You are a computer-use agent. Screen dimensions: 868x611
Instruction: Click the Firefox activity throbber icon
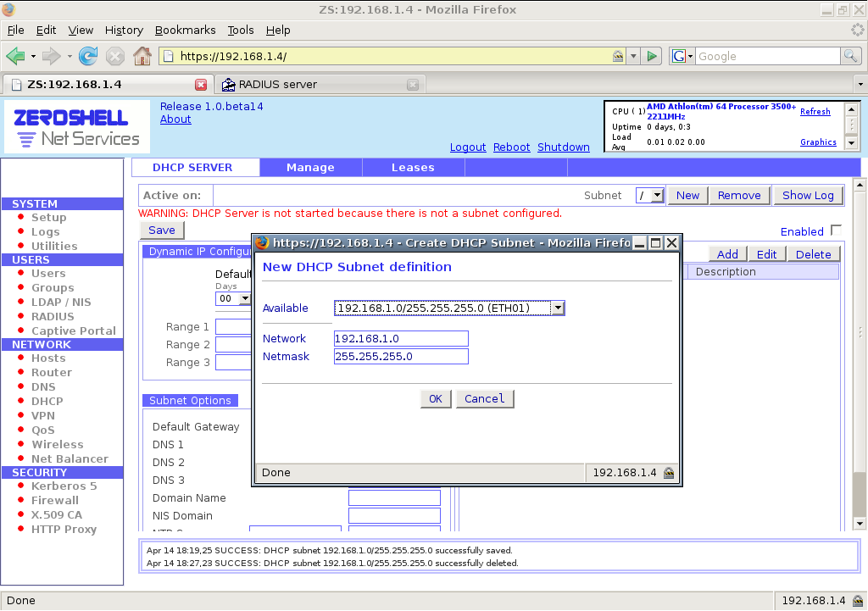(x=858, y=30)
